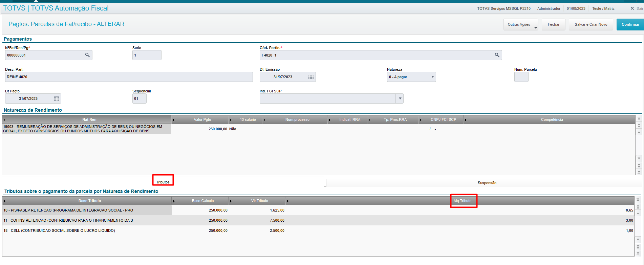Switch to the Tributos tab
The image size is (644, 265).
[x=163, y=182]
